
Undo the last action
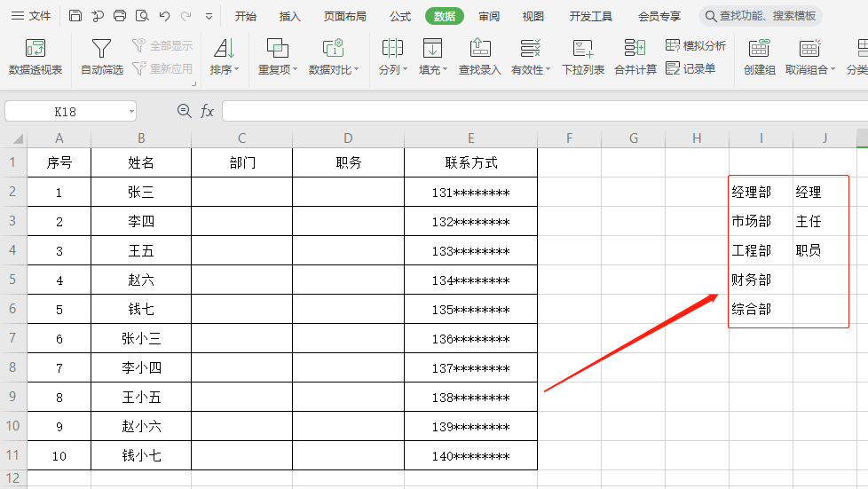[x=164, y=16]
